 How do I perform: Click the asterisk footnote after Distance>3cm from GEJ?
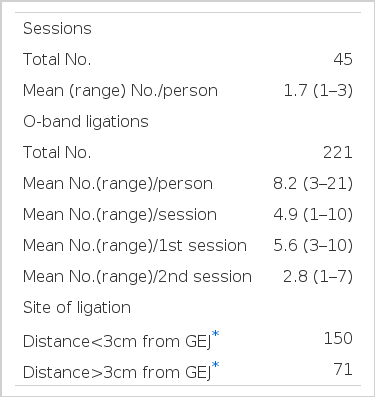pyautogui.click(x=216, y=365)
